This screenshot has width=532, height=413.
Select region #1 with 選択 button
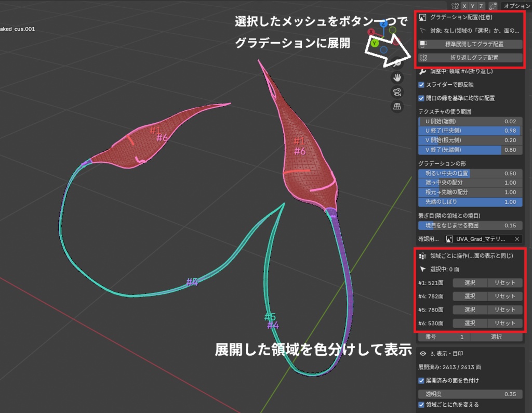pyautogui.click(x=470, y=283)
